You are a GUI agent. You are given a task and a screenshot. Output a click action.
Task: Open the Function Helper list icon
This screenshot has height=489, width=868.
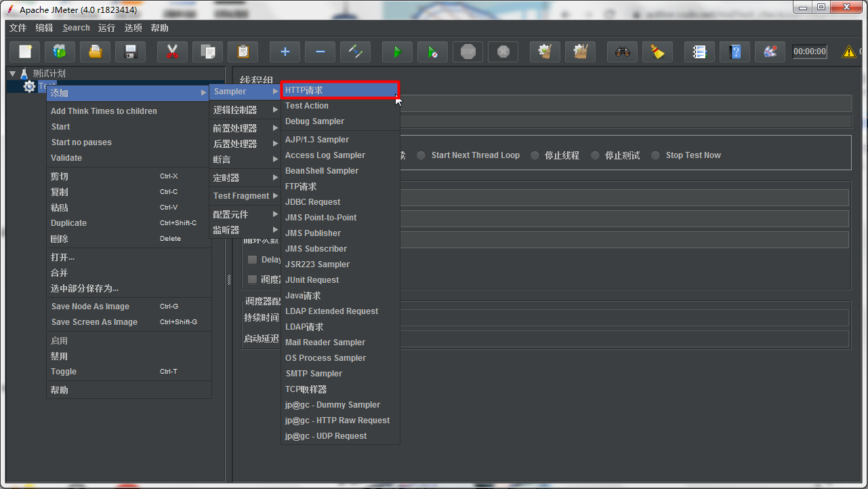click(x=700, y=52)
